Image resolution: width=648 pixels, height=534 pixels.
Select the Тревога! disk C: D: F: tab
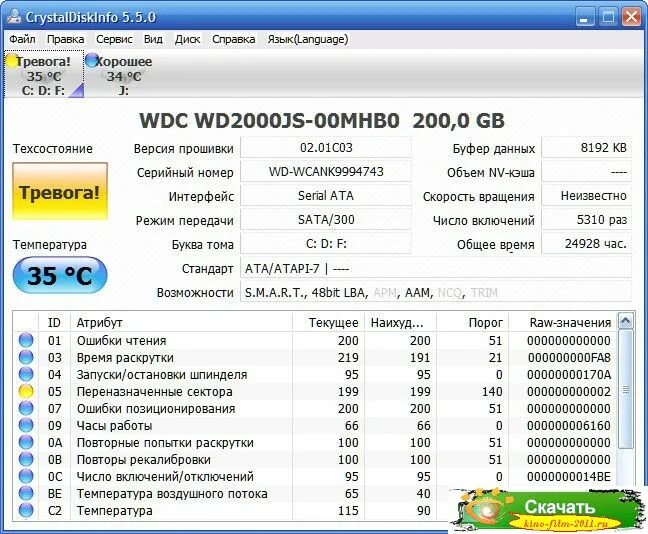pyautogui.click(x=44, y=74)
